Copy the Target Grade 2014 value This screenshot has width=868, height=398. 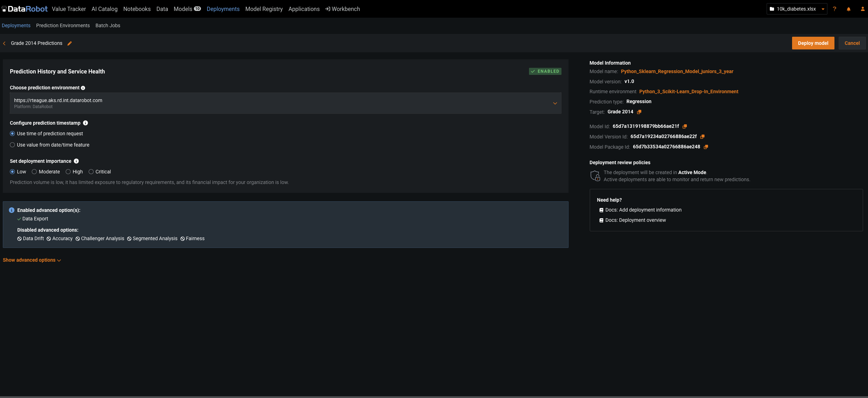coord(639,112)
